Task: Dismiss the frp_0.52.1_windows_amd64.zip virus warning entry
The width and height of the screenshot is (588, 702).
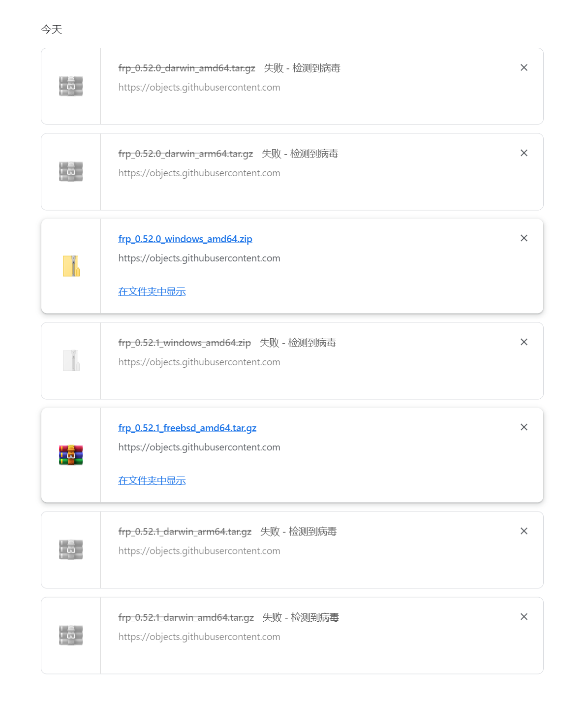Action: click(x=524, y=342)
